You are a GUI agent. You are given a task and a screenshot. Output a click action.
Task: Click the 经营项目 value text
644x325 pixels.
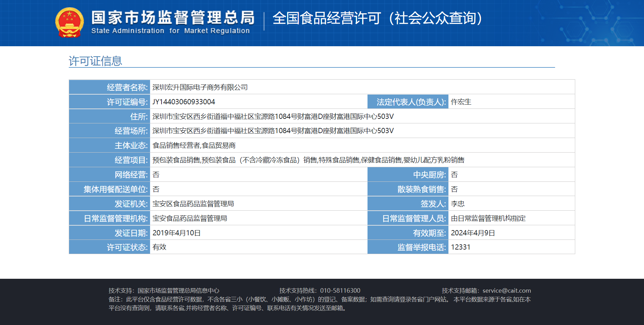(x=308, y=160)
